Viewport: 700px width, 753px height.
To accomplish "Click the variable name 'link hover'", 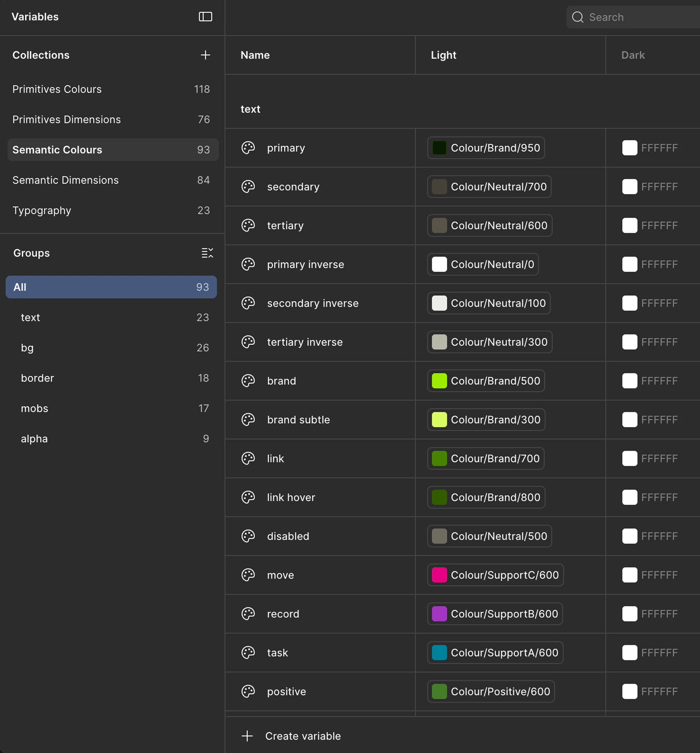I will (291, 497).
